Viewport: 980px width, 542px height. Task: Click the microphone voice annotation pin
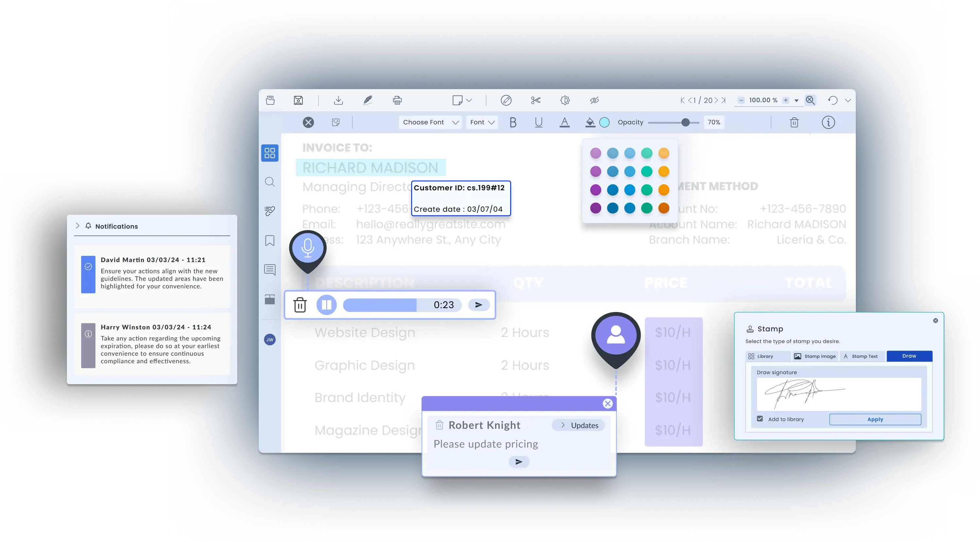pos(307,248)
